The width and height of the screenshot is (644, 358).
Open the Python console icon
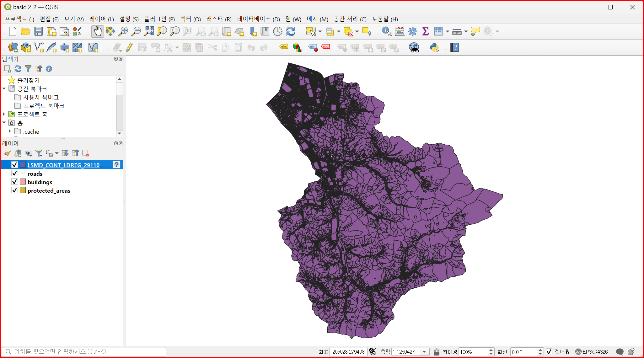tap(434, 47)
